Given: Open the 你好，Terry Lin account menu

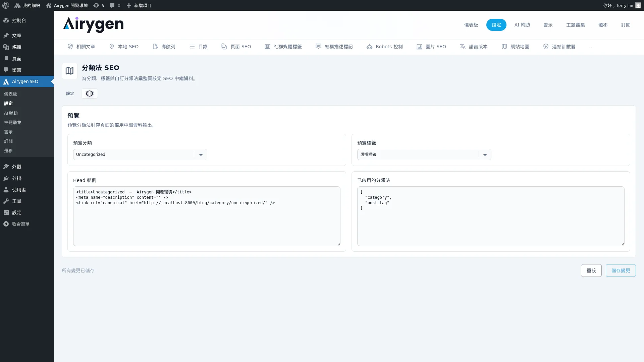Looking at the screenshot, I should pos(622,5).
